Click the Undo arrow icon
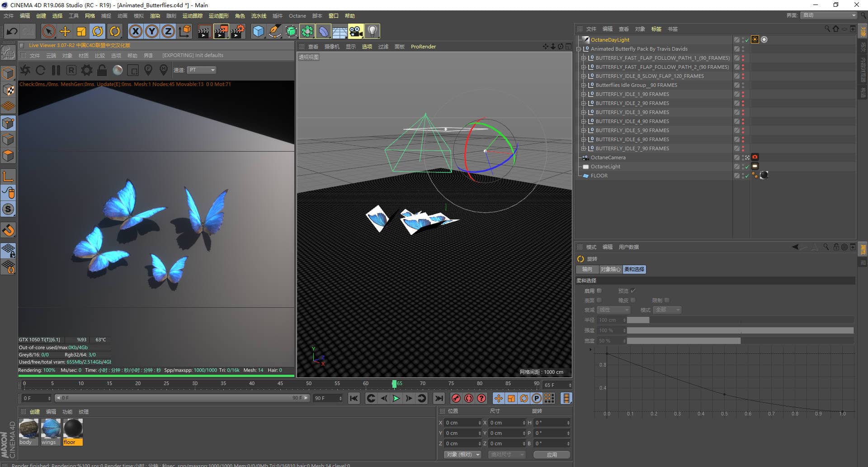 click(12, 31)
